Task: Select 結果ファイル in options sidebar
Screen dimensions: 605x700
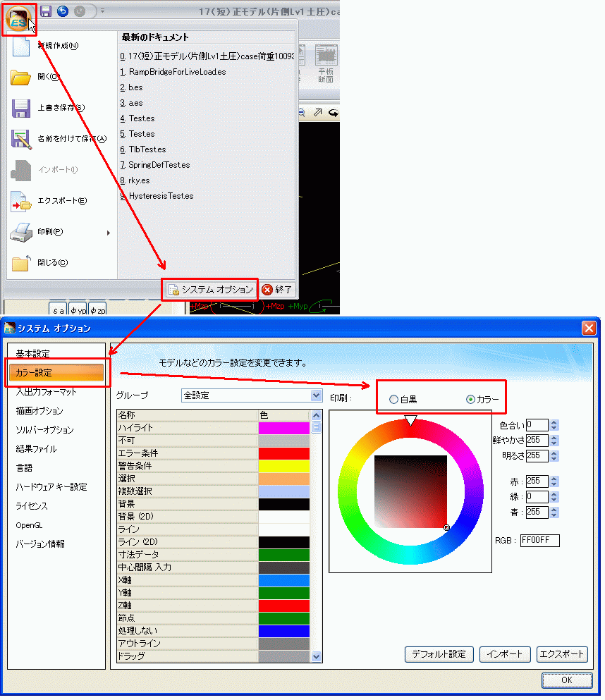Action: click(x=36, y=448)
